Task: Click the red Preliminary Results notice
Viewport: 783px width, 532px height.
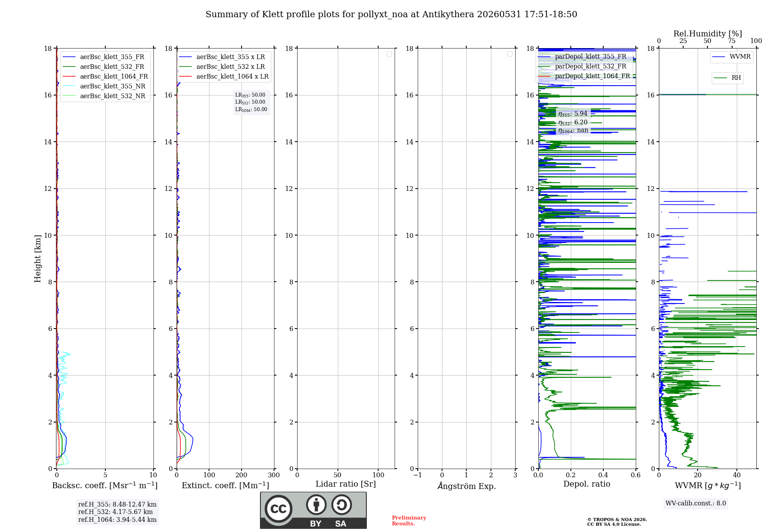Action: 409,521
